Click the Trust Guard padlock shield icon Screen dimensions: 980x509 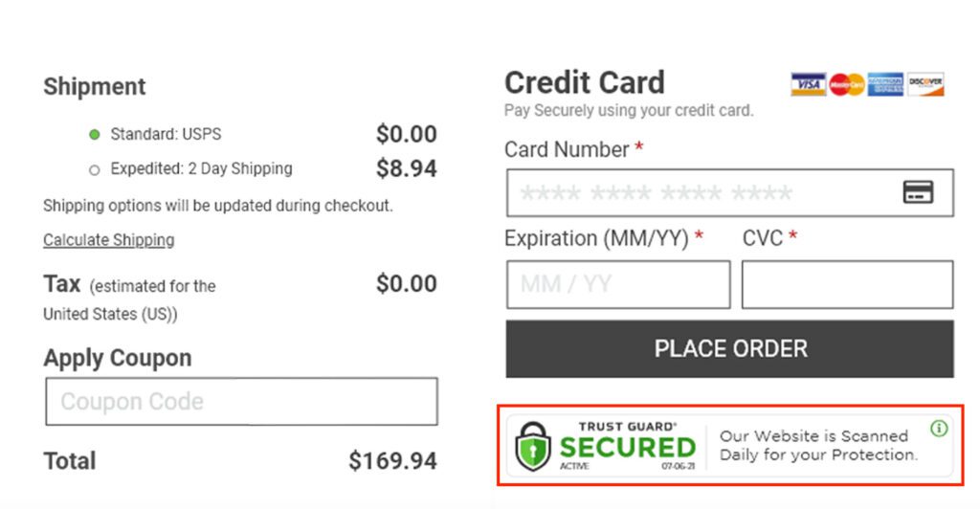coord(533,447)
